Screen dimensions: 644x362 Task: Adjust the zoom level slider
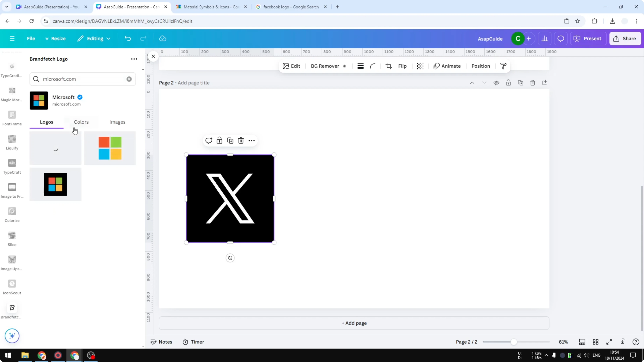point(514,342)
